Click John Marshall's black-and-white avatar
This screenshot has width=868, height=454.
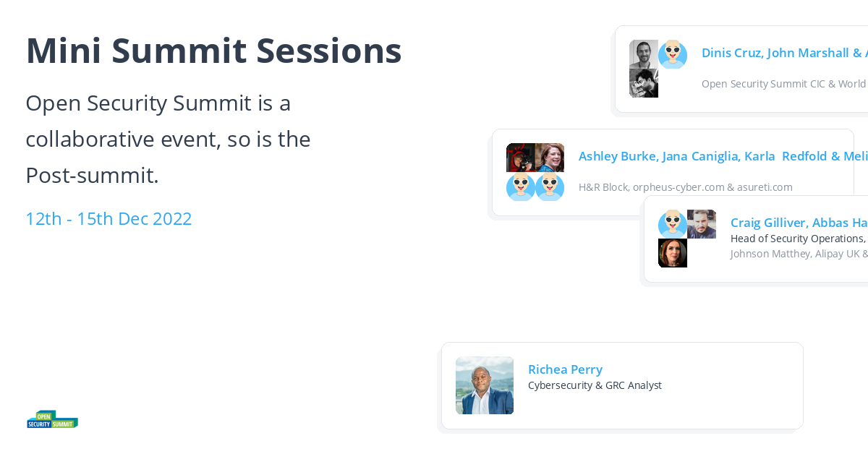tap(643, 82)
